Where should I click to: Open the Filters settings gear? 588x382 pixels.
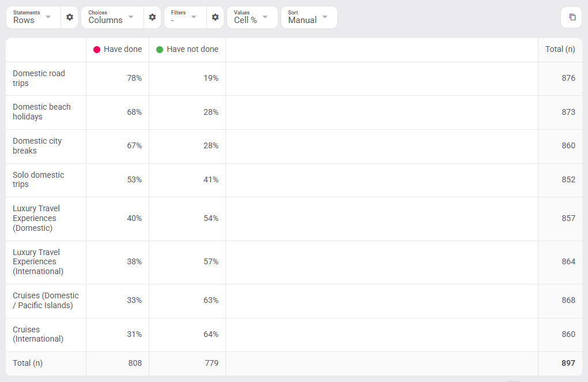pos(215,17)
